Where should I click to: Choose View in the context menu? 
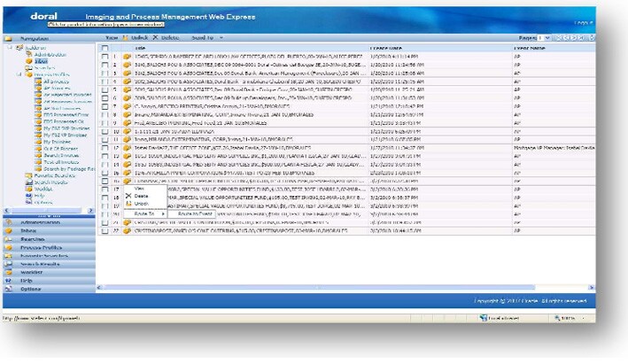tap(145, 189)
